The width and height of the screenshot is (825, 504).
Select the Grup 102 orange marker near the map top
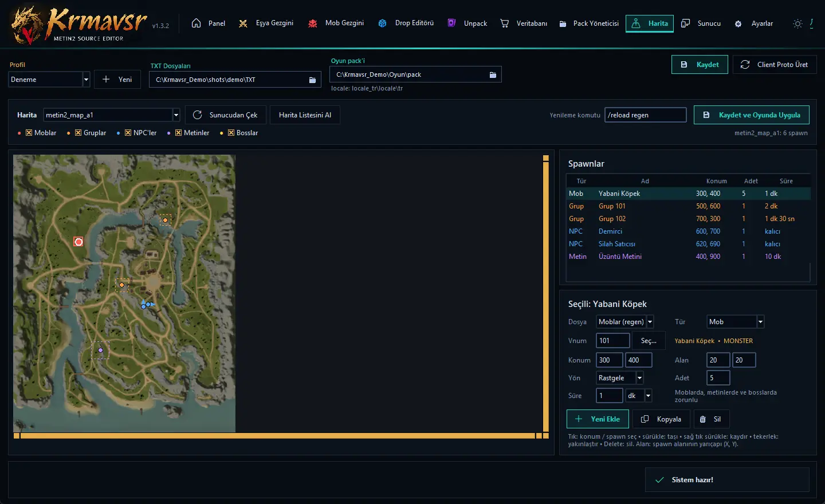click(x=165, y=220)
